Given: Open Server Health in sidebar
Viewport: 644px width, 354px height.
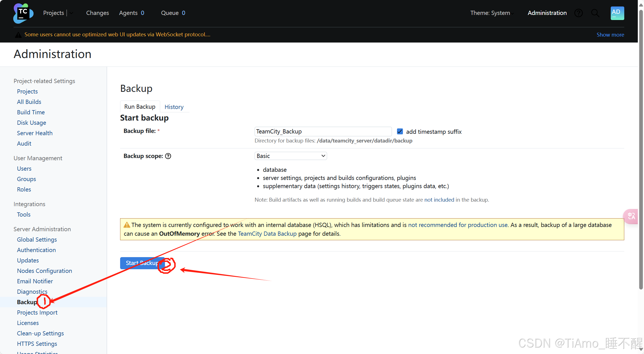Looking at the screenshot, I should tap(35, 133).
